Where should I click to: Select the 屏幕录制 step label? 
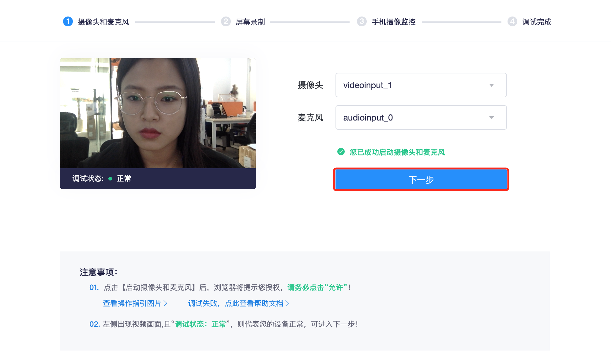point(250,22)
